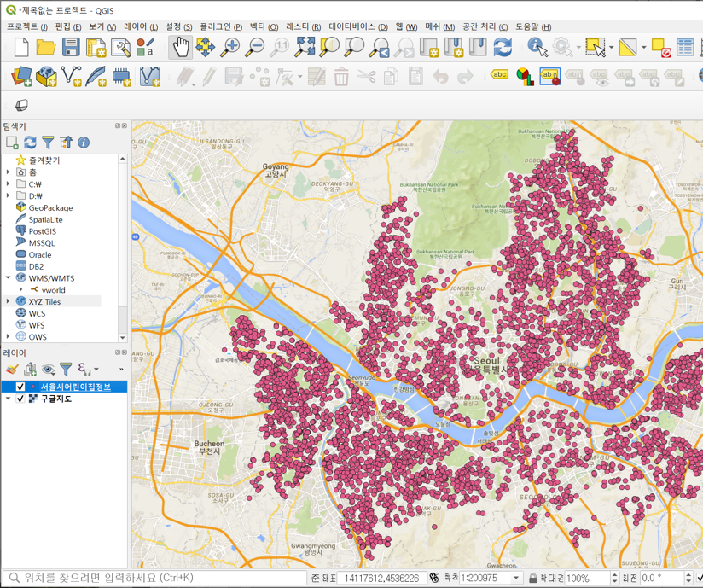Open the Style Manager paintbrush in Layers panel

15,368
